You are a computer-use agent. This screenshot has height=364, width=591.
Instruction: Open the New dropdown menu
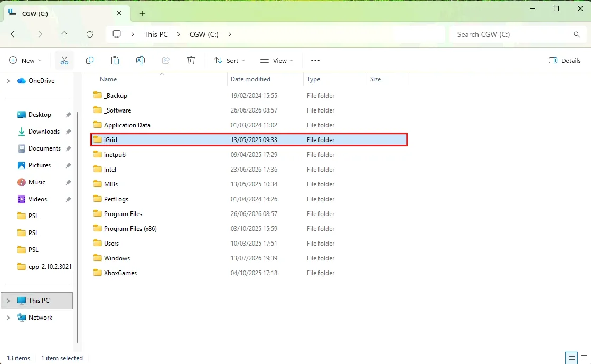(25, 60)
